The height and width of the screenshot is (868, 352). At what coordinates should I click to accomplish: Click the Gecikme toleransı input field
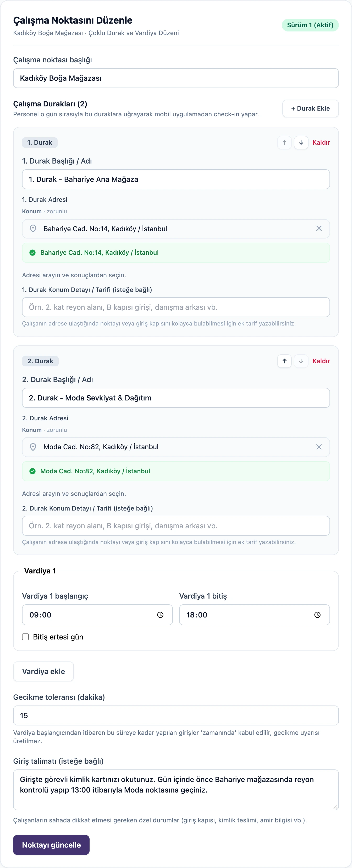pyautogui.click(x=176, y=715)
